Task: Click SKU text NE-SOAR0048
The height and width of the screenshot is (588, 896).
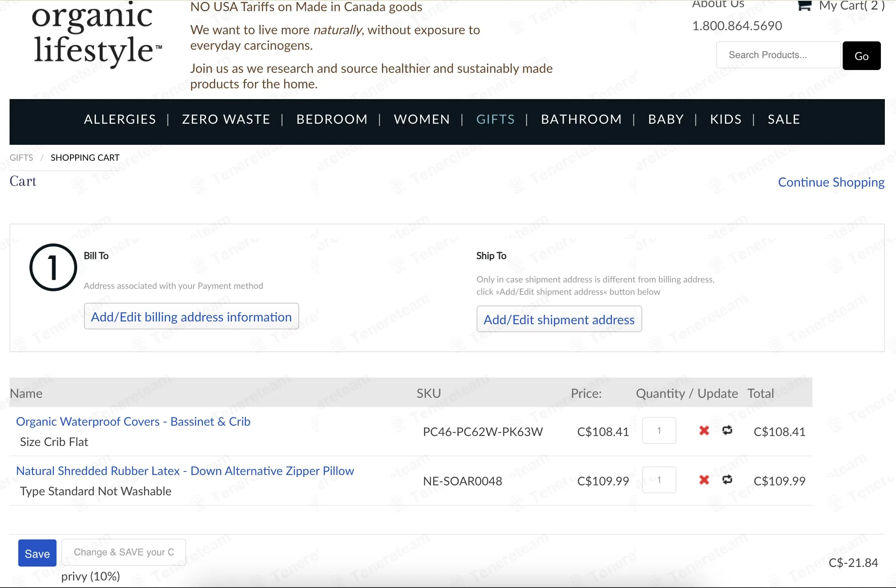Action: (x=462, y=481)
